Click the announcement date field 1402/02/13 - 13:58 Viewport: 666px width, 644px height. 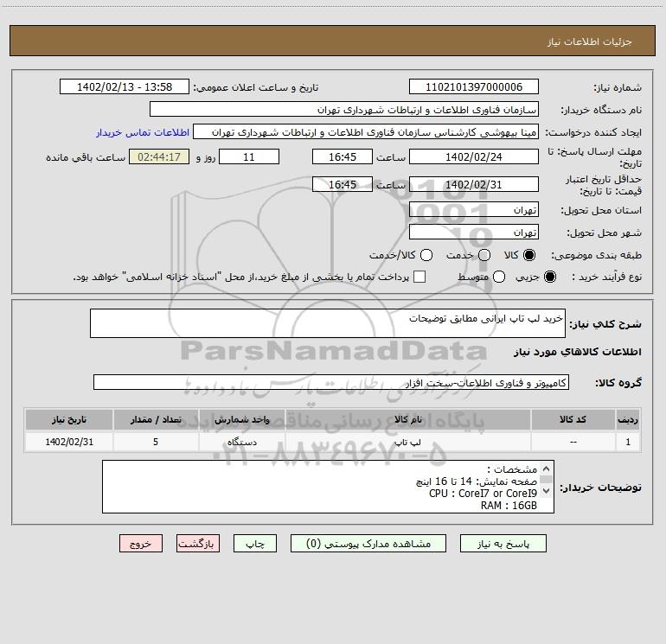(x=124, y=86)
